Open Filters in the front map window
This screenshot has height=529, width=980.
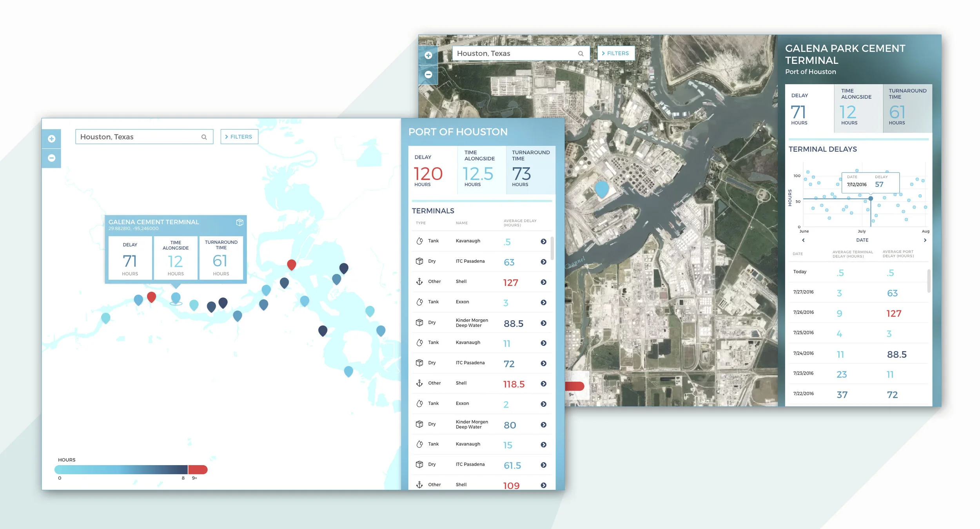pyautogui.click(x=239, y=137)
